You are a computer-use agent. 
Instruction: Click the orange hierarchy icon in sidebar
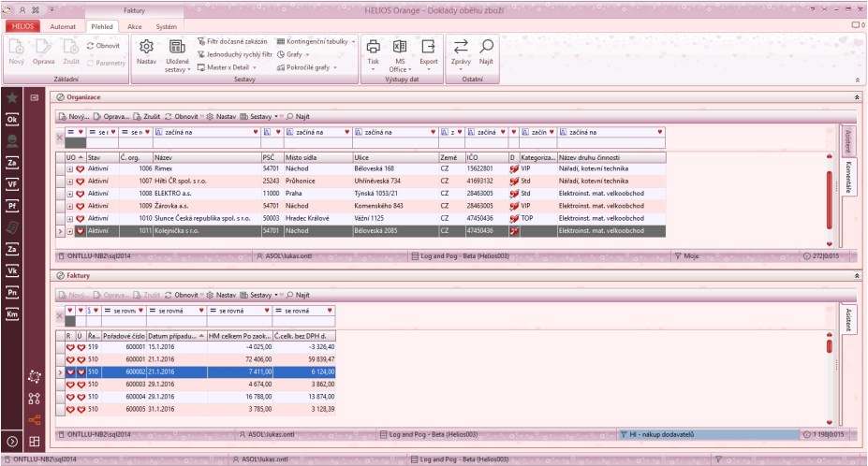pos(35,420)
